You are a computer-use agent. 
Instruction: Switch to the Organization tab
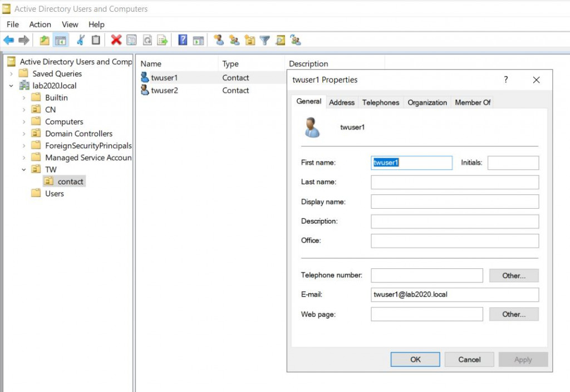click(427, 102)
